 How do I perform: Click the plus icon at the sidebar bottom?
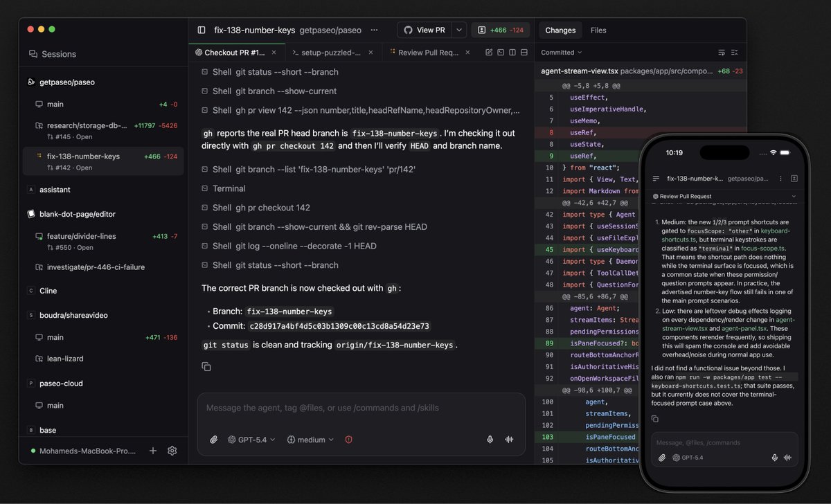tap(153, 451)
